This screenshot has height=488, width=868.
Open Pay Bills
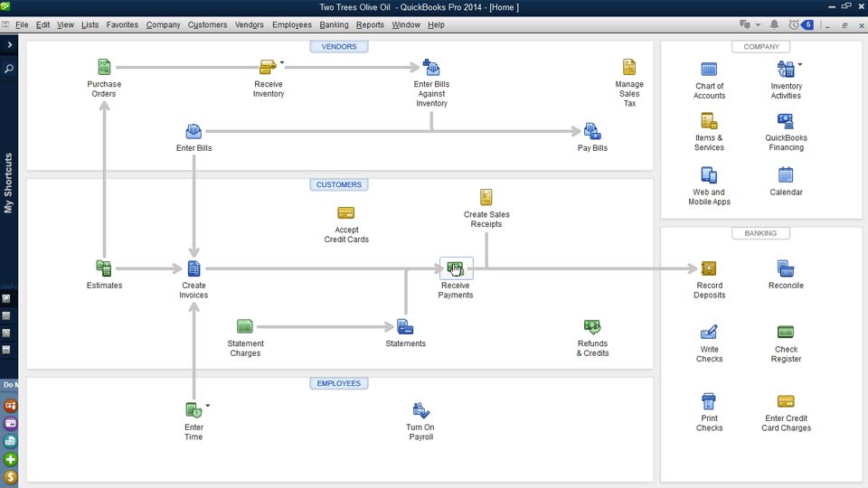point(592,132)
